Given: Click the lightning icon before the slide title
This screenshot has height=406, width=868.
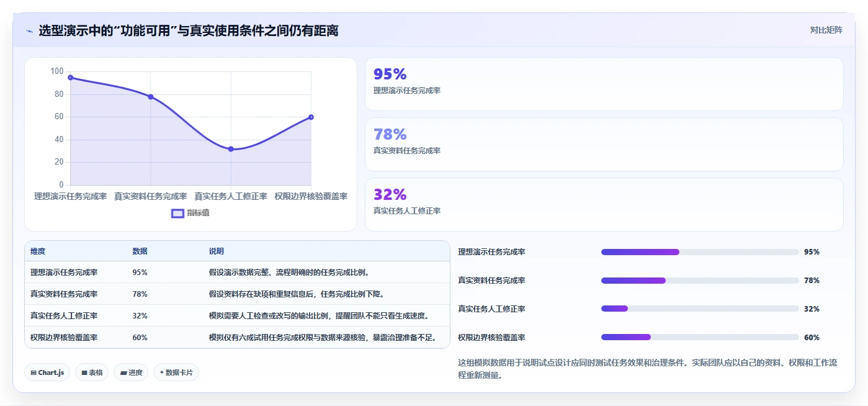Looking at the screenshot, I should click(x=29, y=30).
